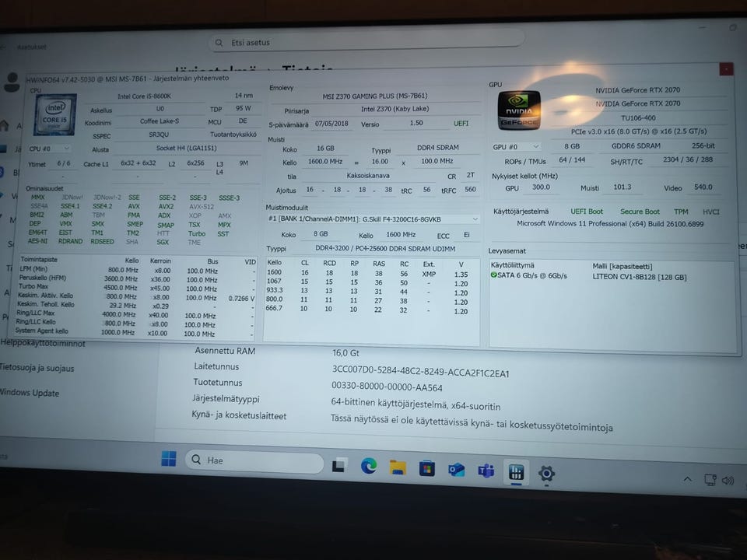The image size is (747, 560).
Task: Click the Kaksoiskanava memory mode field
Action: click(x=368, y=176)
